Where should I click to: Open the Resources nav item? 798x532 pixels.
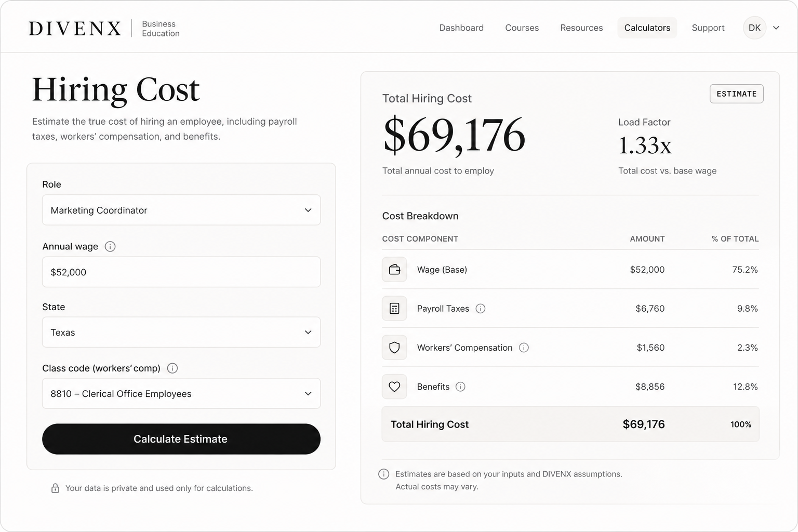581,28
